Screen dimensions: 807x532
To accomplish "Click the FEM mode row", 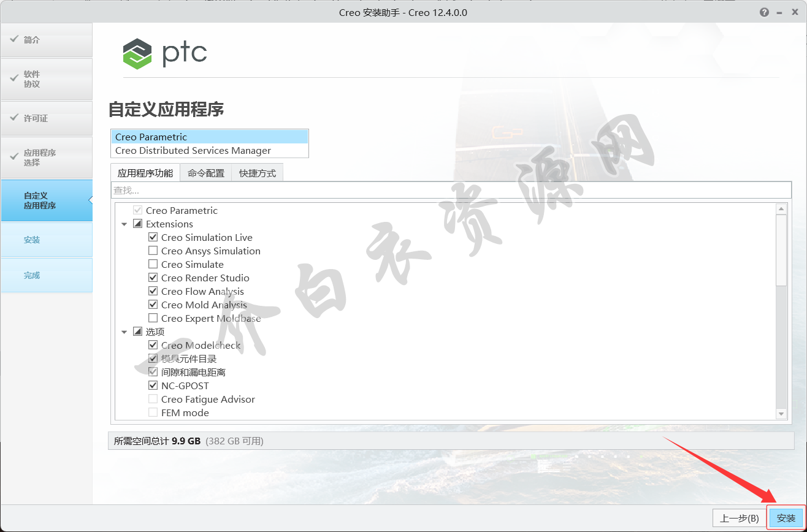I will coord(178,412).
